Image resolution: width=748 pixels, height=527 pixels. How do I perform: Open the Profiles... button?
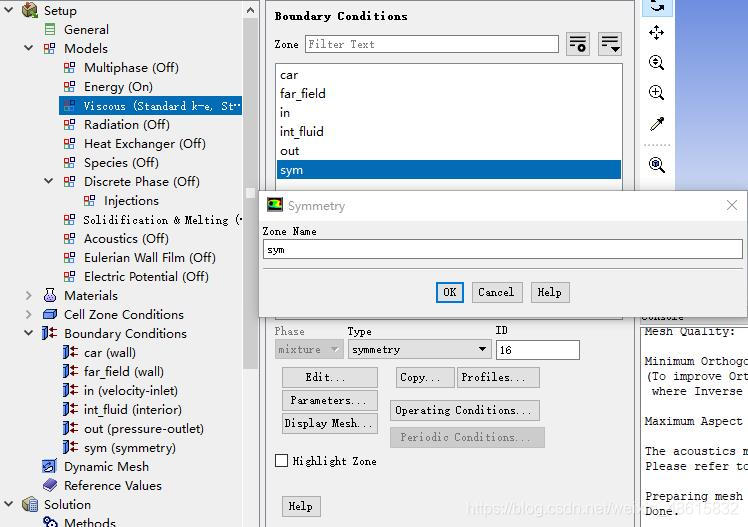pyautogui.click(x=499, y=377)
